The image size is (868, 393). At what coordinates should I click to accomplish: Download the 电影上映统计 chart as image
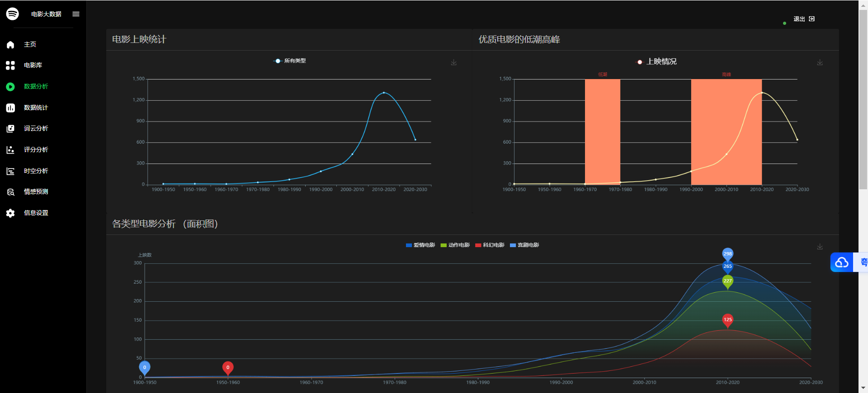pyautogui.click(x=453, y=62)
